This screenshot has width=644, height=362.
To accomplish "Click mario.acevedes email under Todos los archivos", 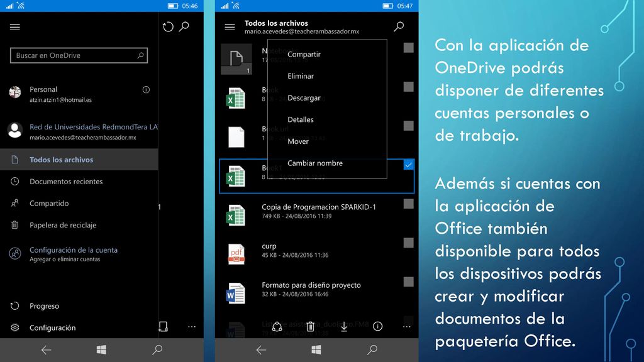I will 302,31.
